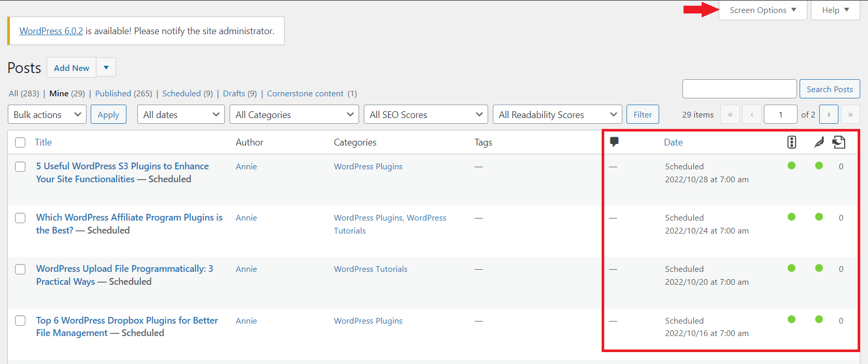Open the arrow dropdown beside Add New

(x=106, y=67)
